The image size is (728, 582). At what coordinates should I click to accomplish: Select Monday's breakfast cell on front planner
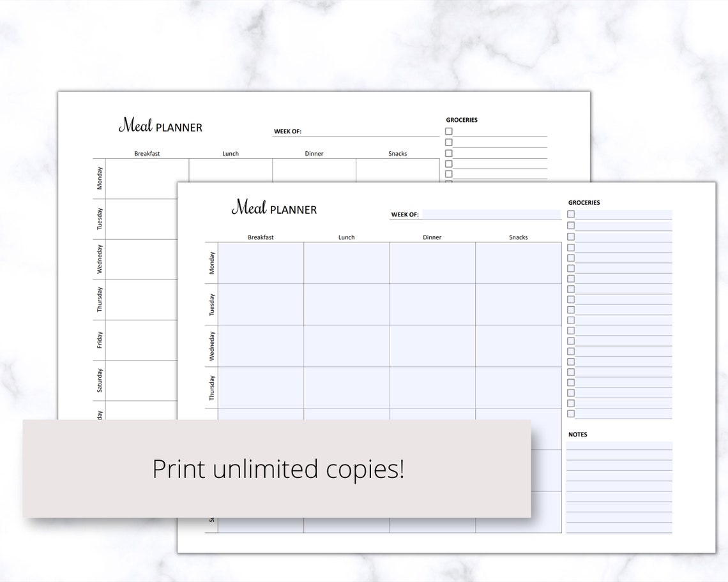point(147,179)
